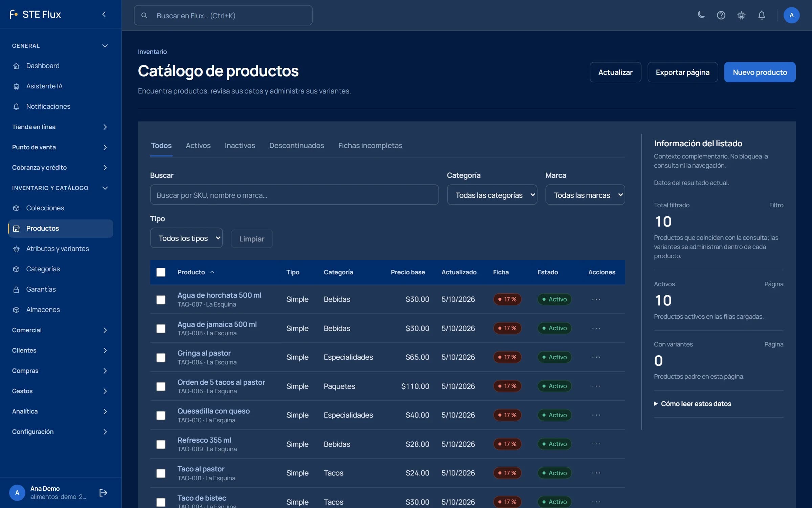This screenshot has height=508, width=812.
Task: Click the logout icon next to Ana Demo
Action: coord(103,492)
